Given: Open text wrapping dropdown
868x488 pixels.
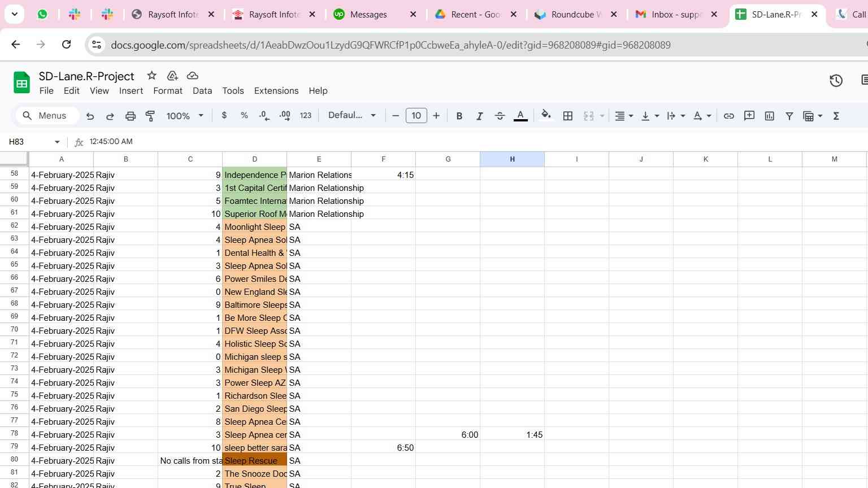Looking at the screenshot, I should pos(676,116).
